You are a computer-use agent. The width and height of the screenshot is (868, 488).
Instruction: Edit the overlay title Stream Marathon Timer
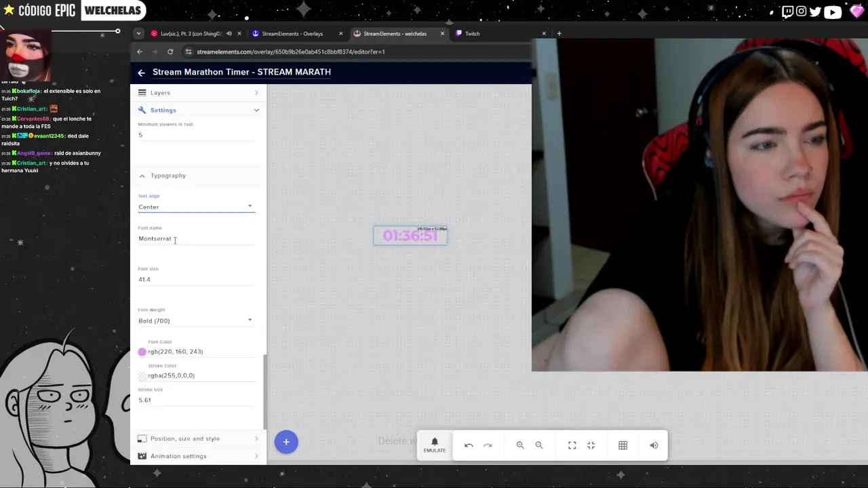[x=241, y=72]
